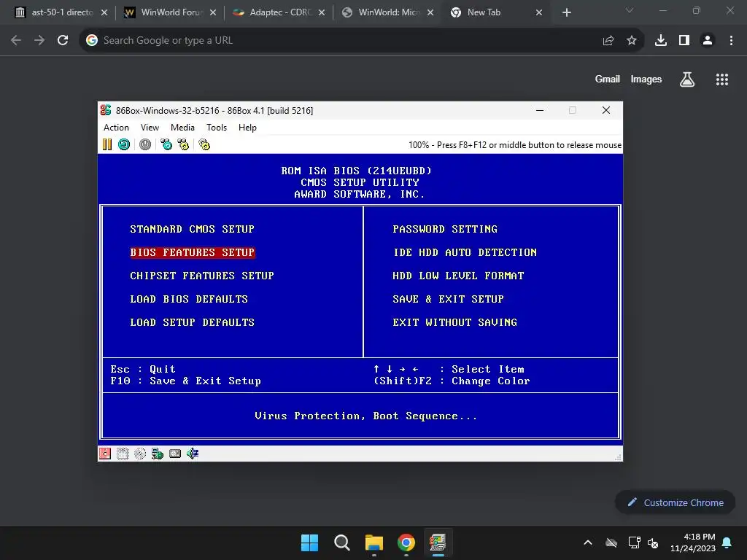
Task: Click the red floppy drive status icon
Action: click(x=105, y=454)
